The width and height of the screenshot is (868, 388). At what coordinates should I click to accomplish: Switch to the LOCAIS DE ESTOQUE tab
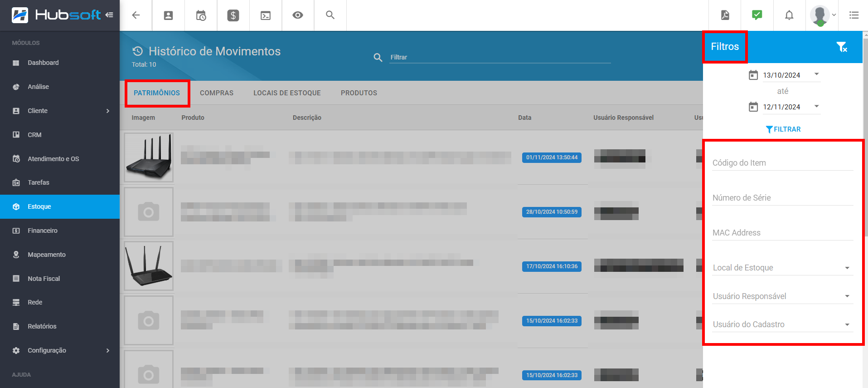pos(287,93)
